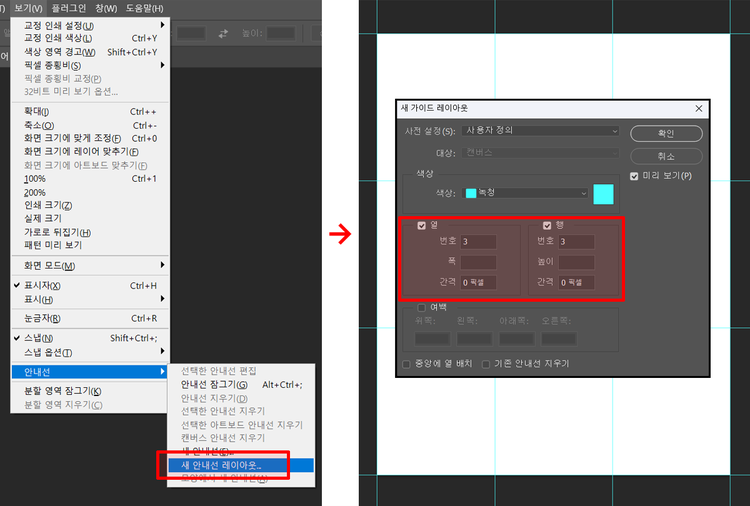The image size is (750, 506).
Task: Choose 확대(I) zoom in item
Action: tap(89, 111)
